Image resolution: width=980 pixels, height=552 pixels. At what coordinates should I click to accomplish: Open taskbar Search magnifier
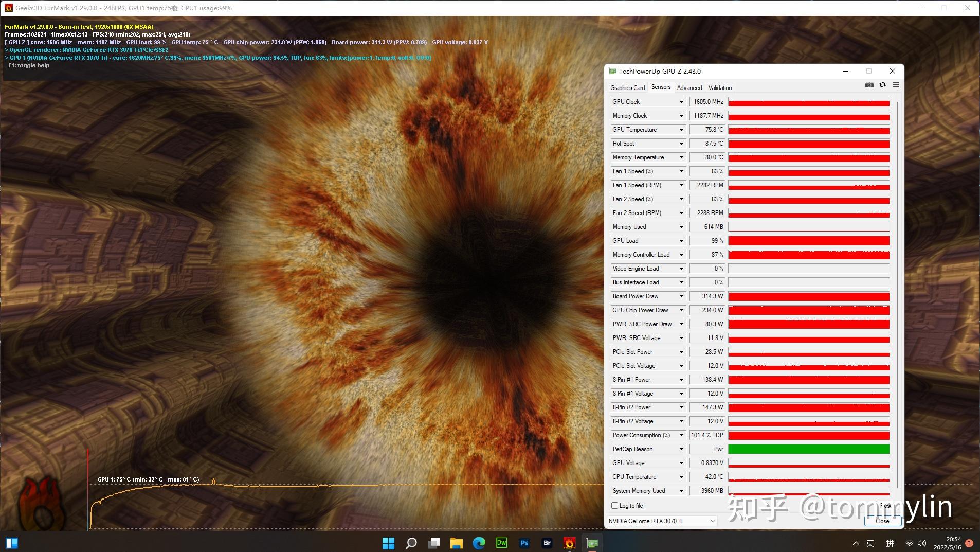point(411,543)
